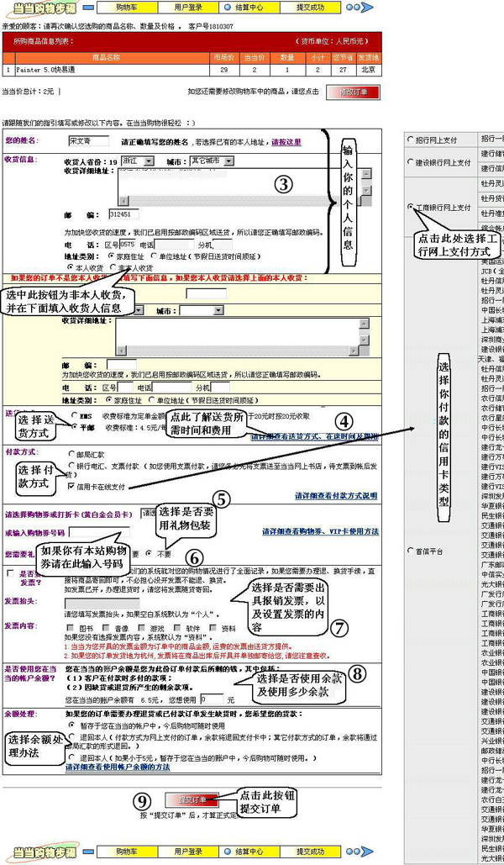Toggle the 信用卡在线支付 checkbox
504x865 pixels.
[71, 486]
